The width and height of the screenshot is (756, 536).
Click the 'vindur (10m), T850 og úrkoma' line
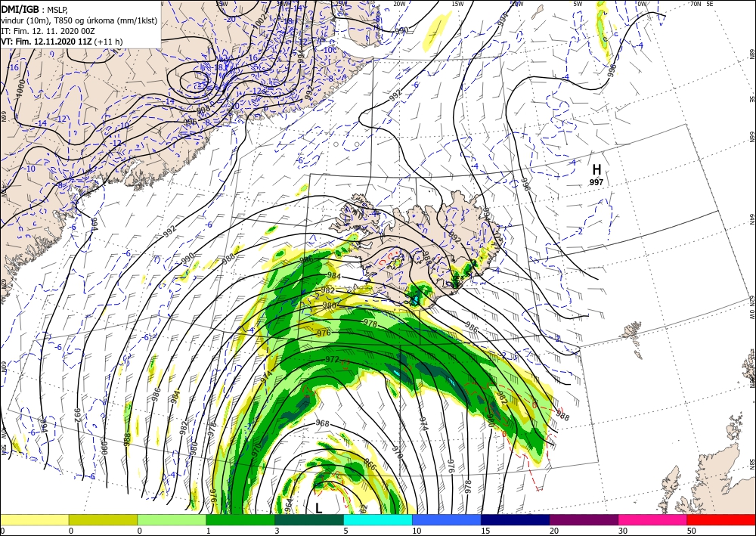coord(79,20)
